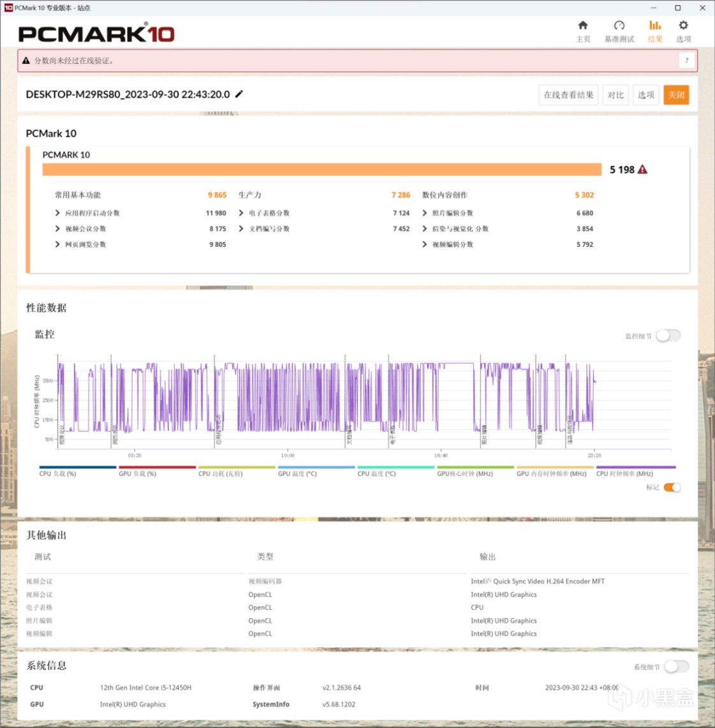Screen dimensions: 715x728
Task: Maximize the PCMark 10 window
Action: pyautogui.click(x=678, y=8)
